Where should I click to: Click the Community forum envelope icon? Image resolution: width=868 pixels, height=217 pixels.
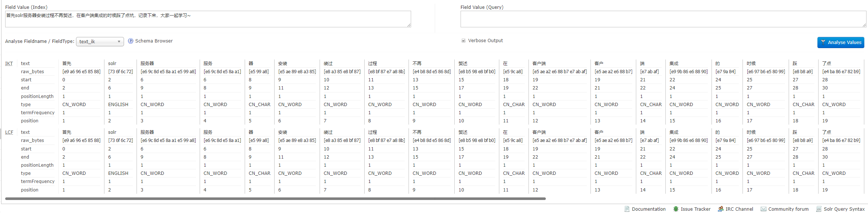click(764, 209)
